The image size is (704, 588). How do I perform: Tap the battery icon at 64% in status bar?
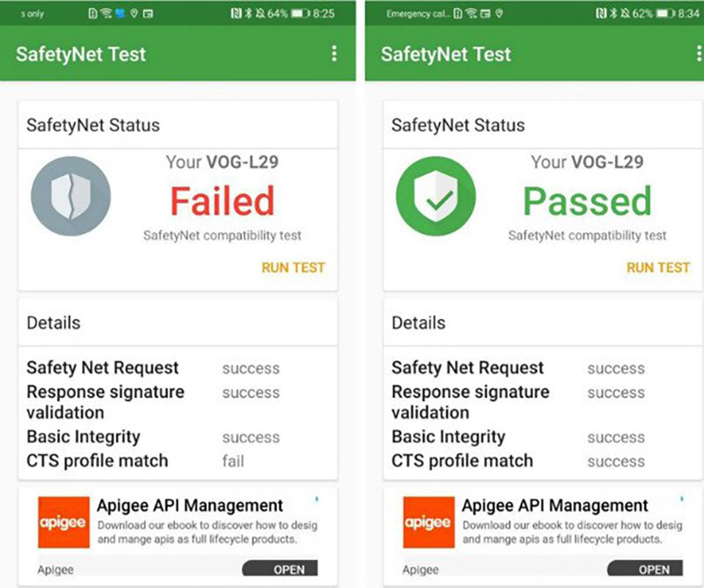[x=299, y=13]
